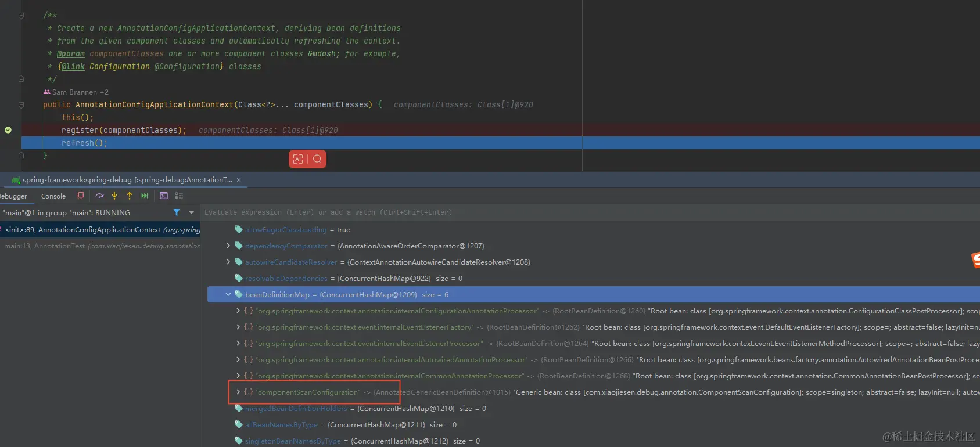The height and width of the screenshot is (447, 980).
Task: Expand the dependencyComparator node
Action: 228,246
